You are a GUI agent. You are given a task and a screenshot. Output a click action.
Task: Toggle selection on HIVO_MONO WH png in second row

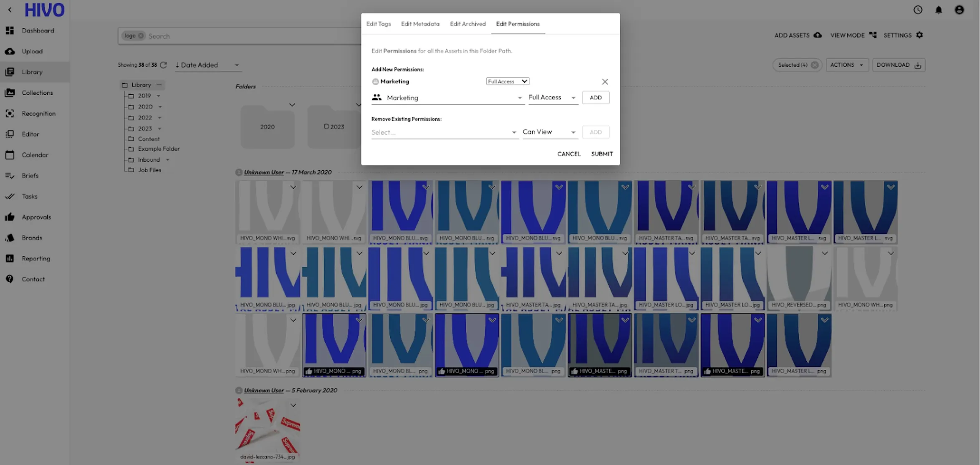pos(891,253)
